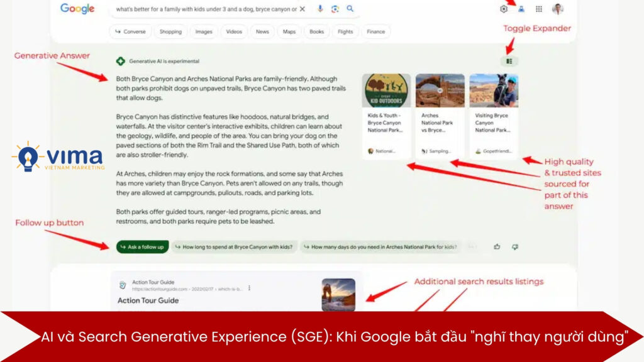The height and width of the screenshot is (362, 644).
Task: Run search with magnifier icon
Action: [350, 9]
